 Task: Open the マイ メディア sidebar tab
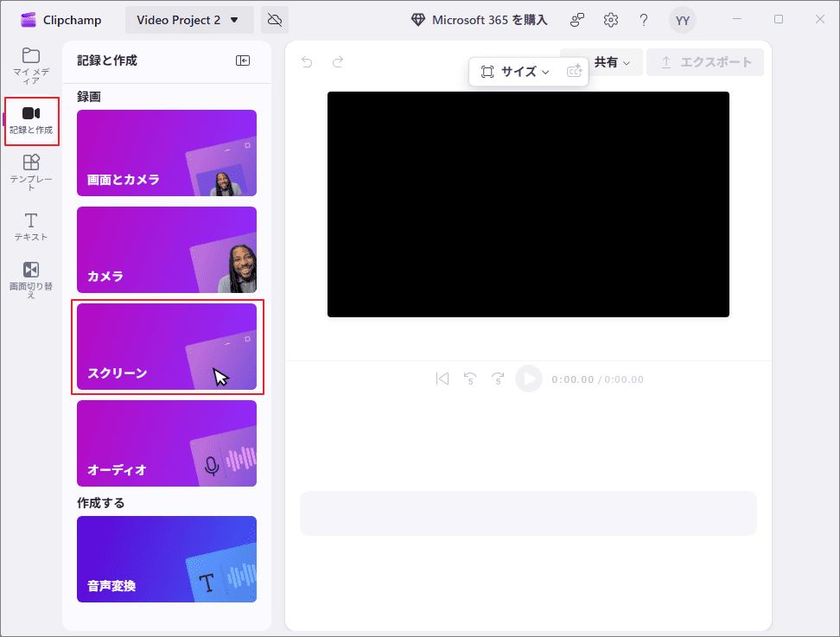click(31, 67)
